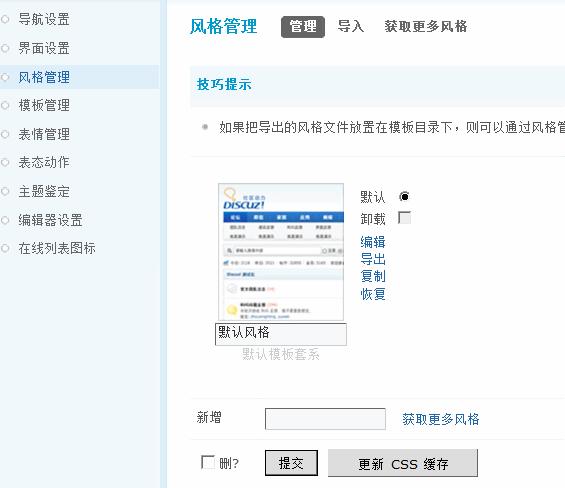Viewport: 565px width, 488px height.
Task: Open 表态动作 sidebar entry
Action: (44, 162)
